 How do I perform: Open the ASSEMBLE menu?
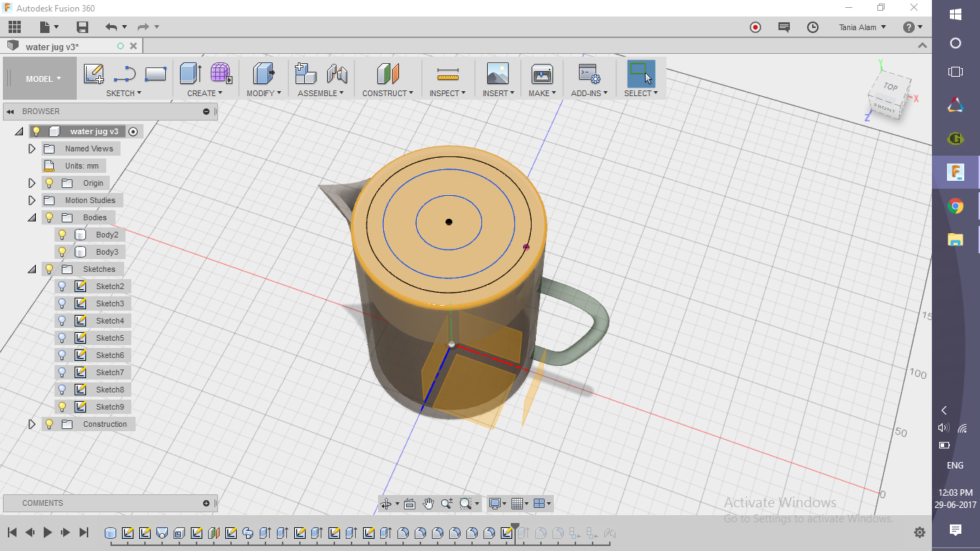(321, 93)
